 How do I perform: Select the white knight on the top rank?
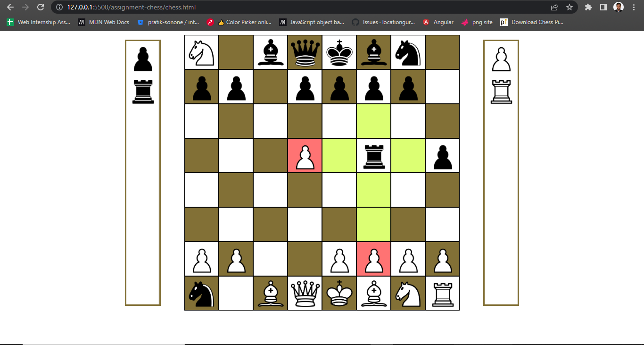point(201,52)
